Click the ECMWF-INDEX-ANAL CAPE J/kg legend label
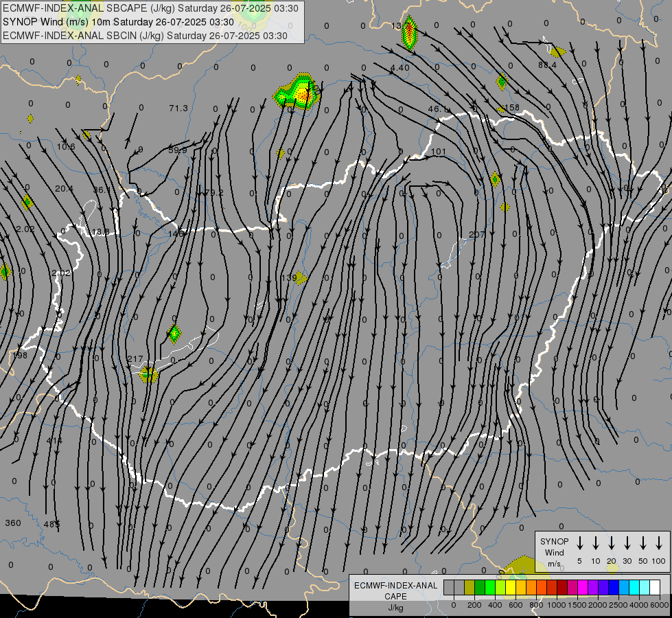 pos(395,596)
